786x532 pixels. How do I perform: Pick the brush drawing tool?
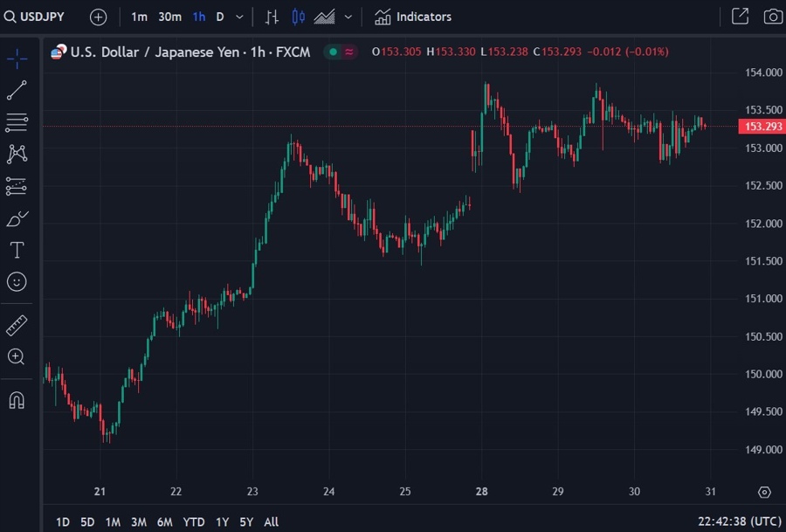pos(16,218)
